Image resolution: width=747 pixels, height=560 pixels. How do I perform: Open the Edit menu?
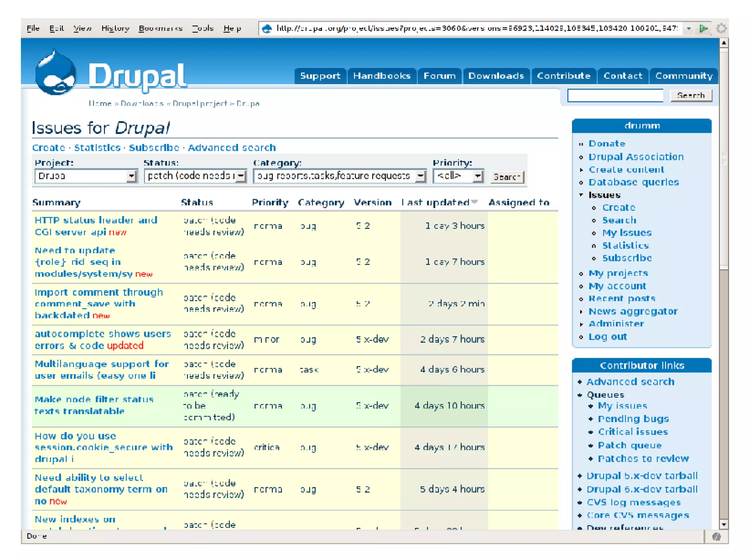(x=57, y=28)
